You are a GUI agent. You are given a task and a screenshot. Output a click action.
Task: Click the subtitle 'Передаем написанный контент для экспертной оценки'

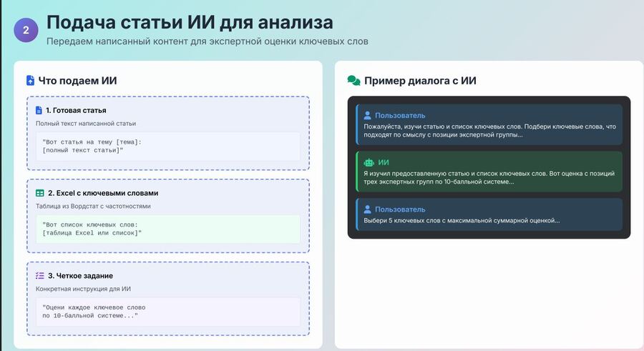click(x=207, y=41)
